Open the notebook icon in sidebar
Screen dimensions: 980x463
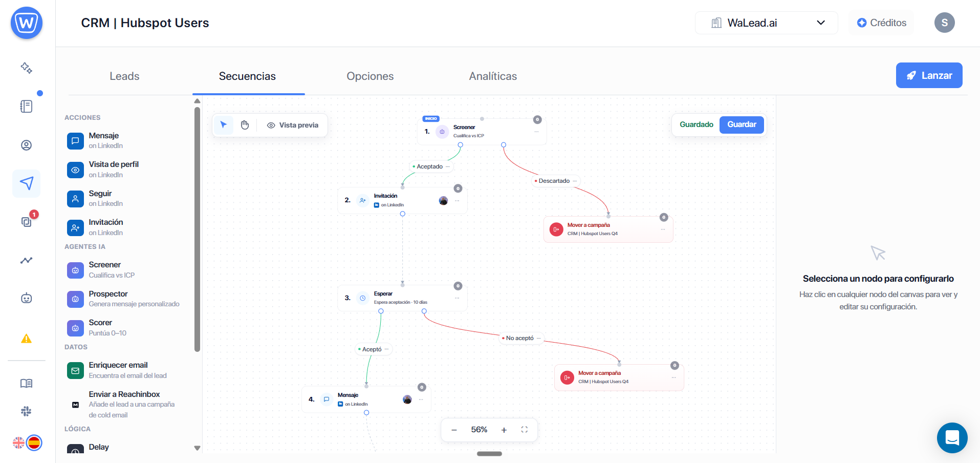[27, 106]
